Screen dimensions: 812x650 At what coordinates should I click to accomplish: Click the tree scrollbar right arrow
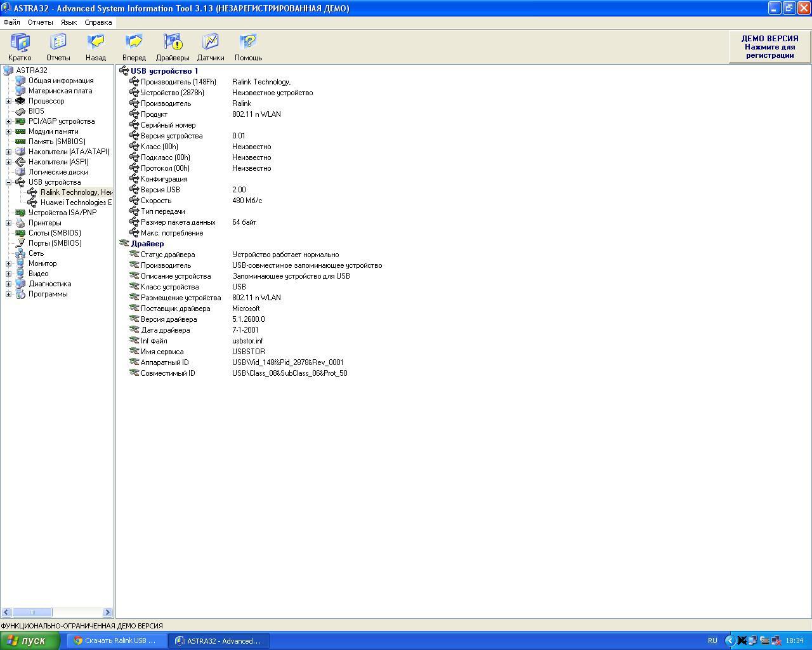[107, 613]
